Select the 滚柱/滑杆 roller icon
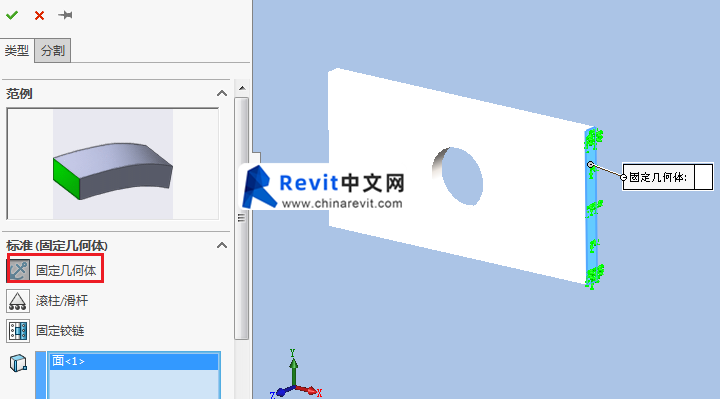The image size is (720, 399). pos(18,301)
